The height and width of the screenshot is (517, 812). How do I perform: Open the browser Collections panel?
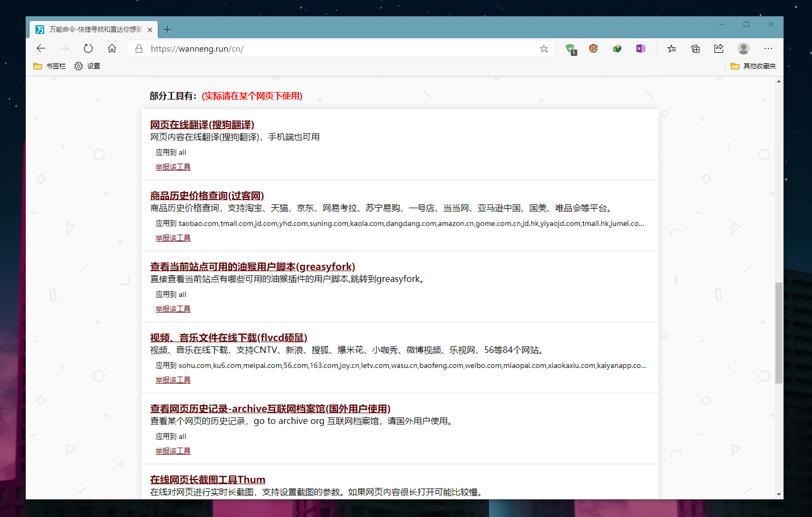tap(695, 48)
